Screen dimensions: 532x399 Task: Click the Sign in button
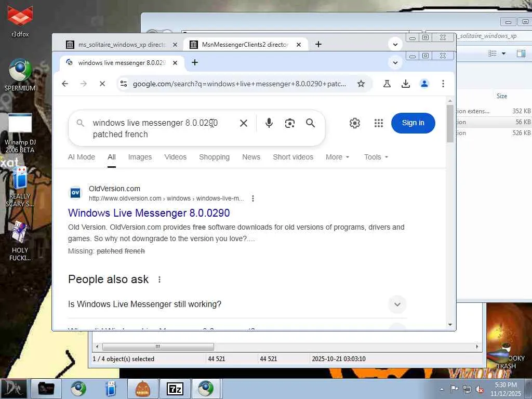[x=413, y=123]
